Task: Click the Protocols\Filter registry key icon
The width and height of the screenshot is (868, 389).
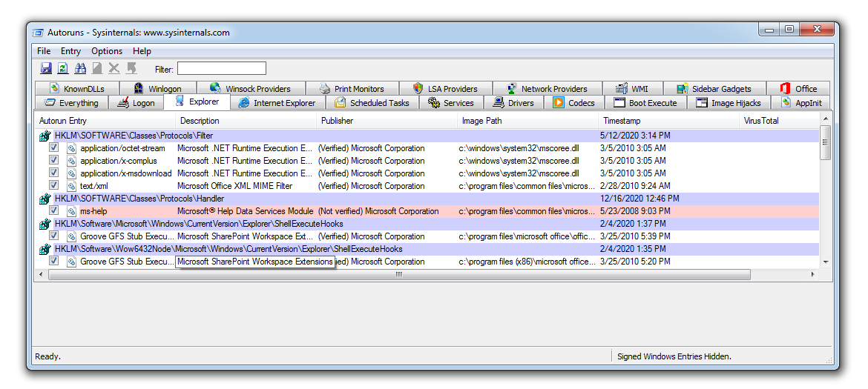Action: point(45,136)
